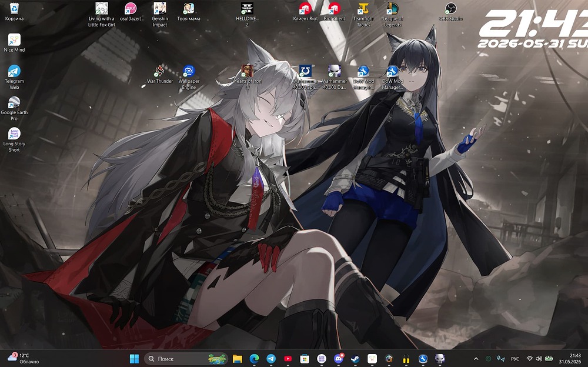Open the Genshin Impact desktop shortcut
This screenshot has height=367, width=588.
pyautogui.click(x=160, y=15)
